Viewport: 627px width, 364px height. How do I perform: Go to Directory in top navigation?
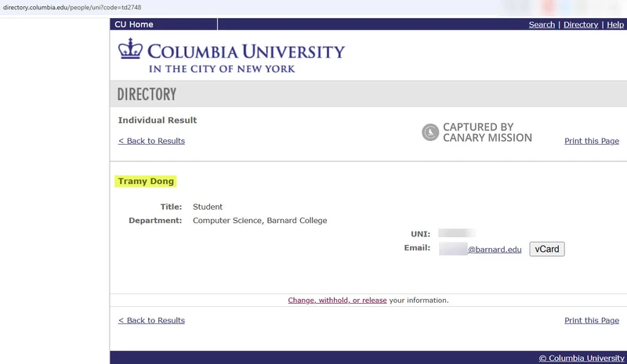[x=581, y=24]
